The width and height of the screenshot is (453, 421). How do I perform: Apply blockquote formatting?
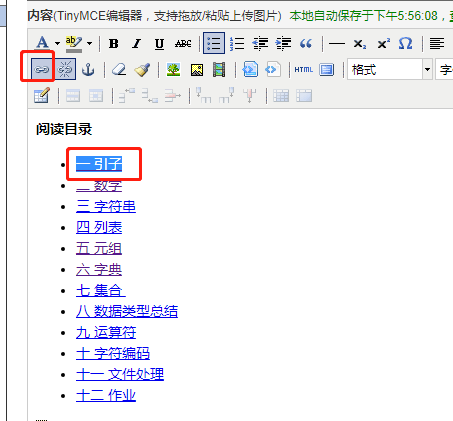[306, 43]
